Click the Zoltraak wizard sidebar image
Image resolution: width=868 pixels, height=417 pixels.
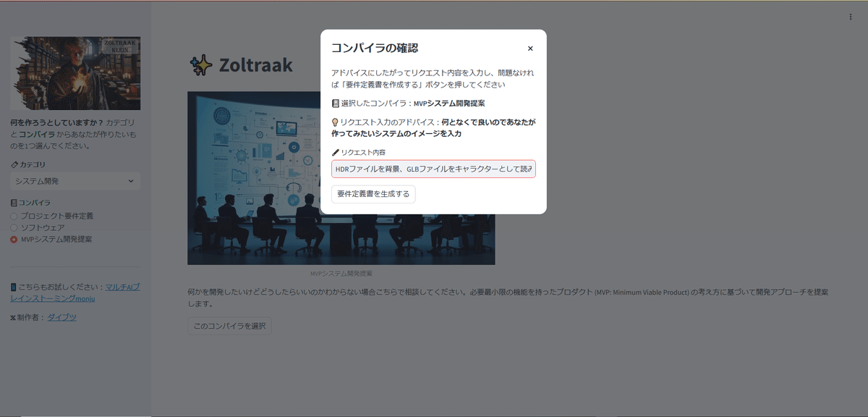[75, 73]
